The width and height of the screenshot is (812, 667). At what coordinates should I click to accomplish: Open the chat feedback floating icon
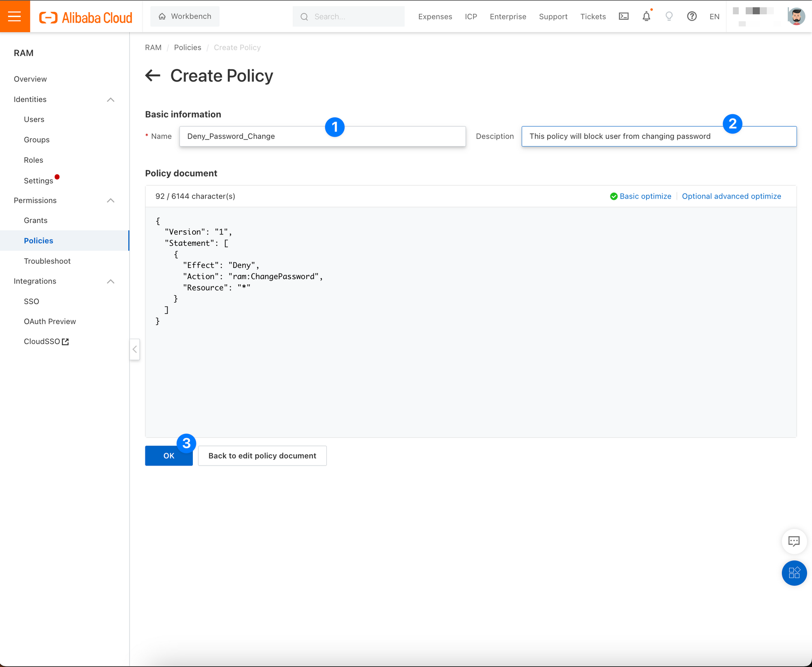coord(794,541)
